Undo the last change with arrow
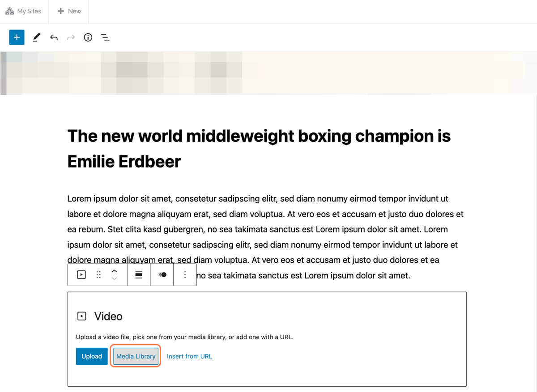Screen dimensions: 537x392 54,38
